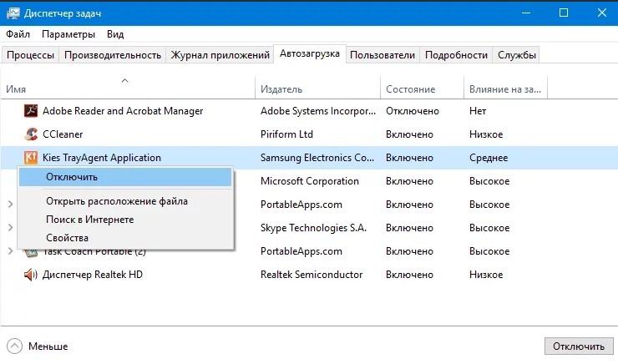
Task: Open the Параметры menu
Action: (x=68, y=34)
